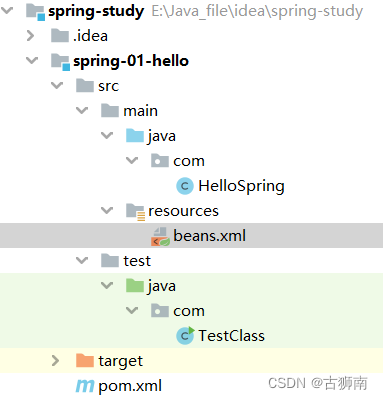Viewport: 383px width, 399px height.
Task: Select the TestClass file
Action: tap(232, 336)
